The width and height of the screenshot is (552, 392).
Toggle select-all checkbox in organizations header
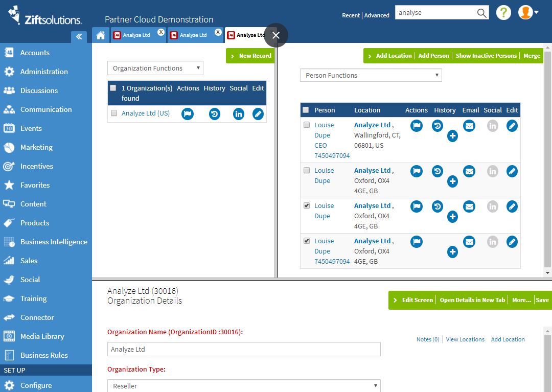click(x=113, y=88)
